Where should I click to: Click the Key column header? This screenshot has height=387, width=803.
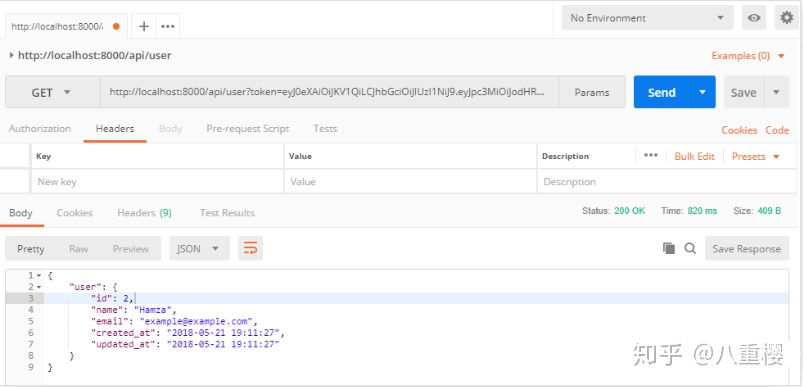pyautogui.click(x=44, y=156)
